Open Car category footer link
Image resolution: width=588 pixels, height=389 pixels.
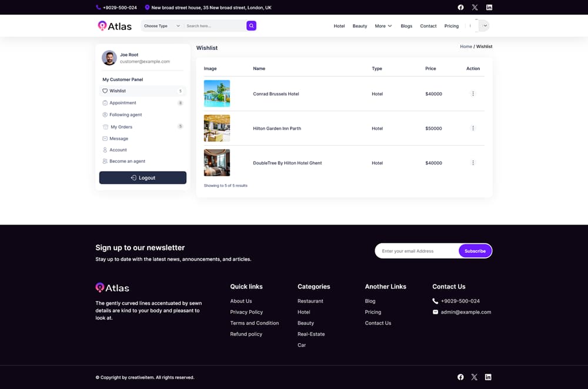click(302, 345)
